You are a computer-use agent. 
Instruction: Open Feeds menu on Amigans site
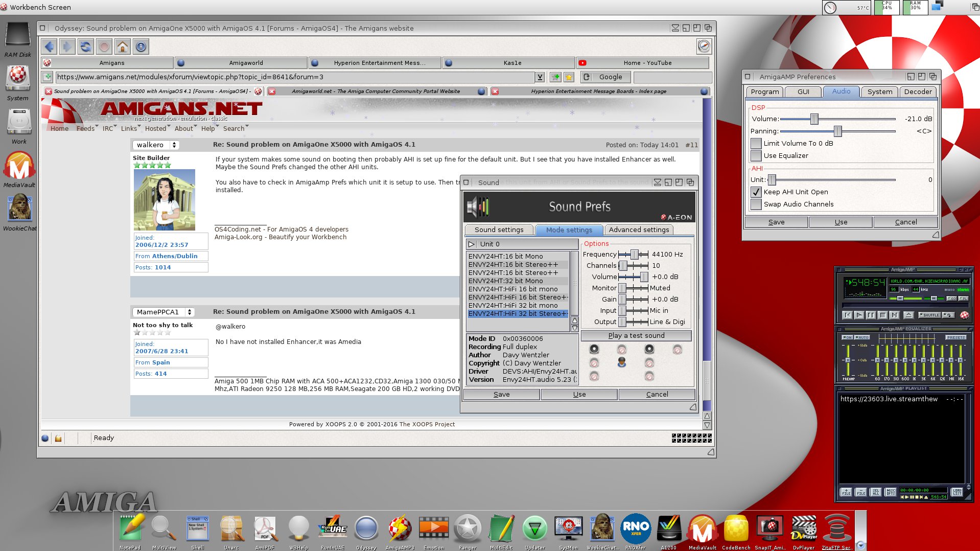click(87, 129)
